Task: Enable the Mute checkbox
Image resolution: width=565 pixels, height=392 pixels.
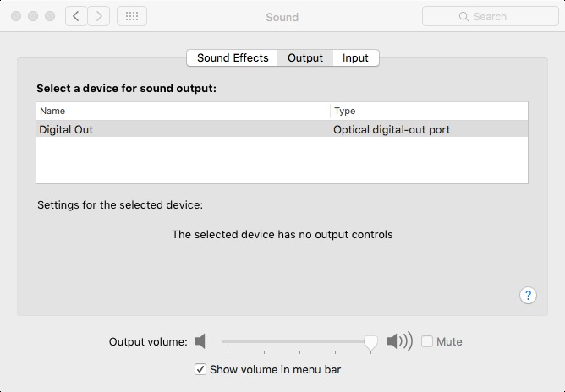Action: point(427,341)
